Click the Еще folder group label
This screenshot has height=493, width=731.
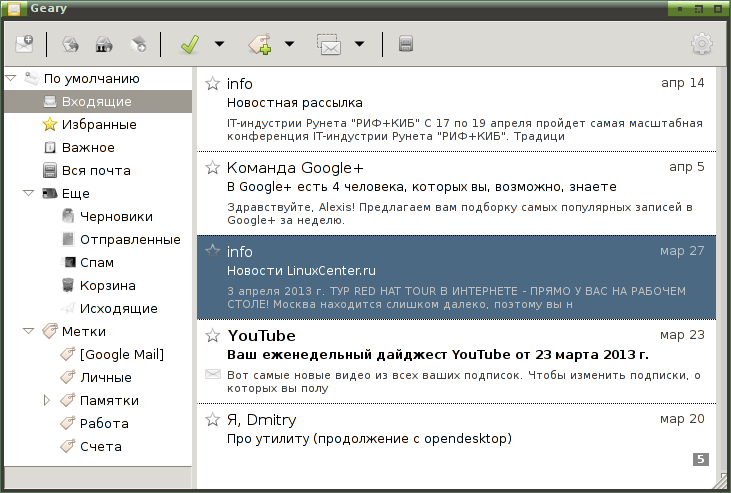[76, 193]
